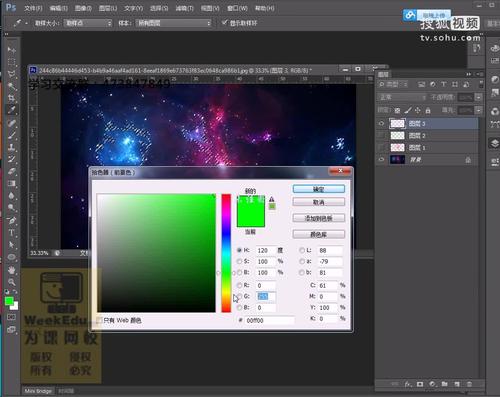This screenshot has height=397, width=500.
Task: Click the out-of-gamut warning triangle
Action: [272, 199]
